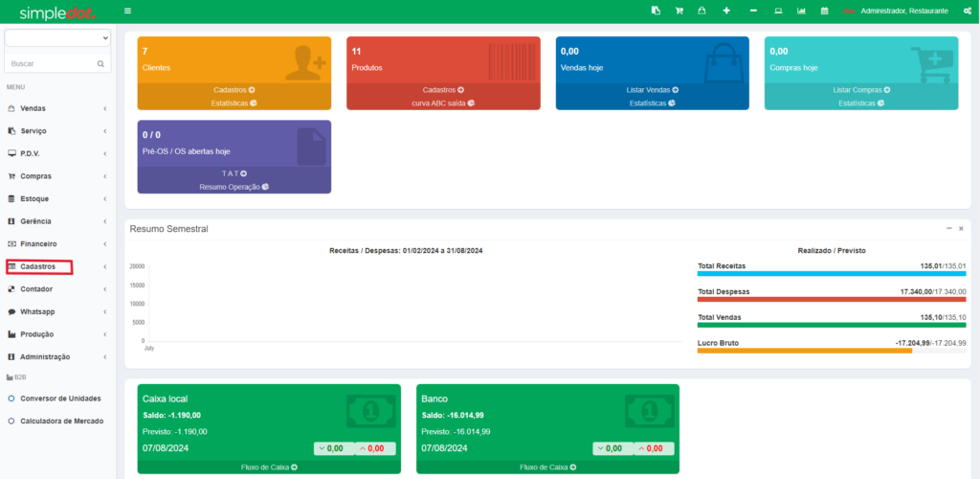The height and width of the screenshot is (479, 980).
Task: Select Calculadora de Mercado option
Action: coord(61,421)
